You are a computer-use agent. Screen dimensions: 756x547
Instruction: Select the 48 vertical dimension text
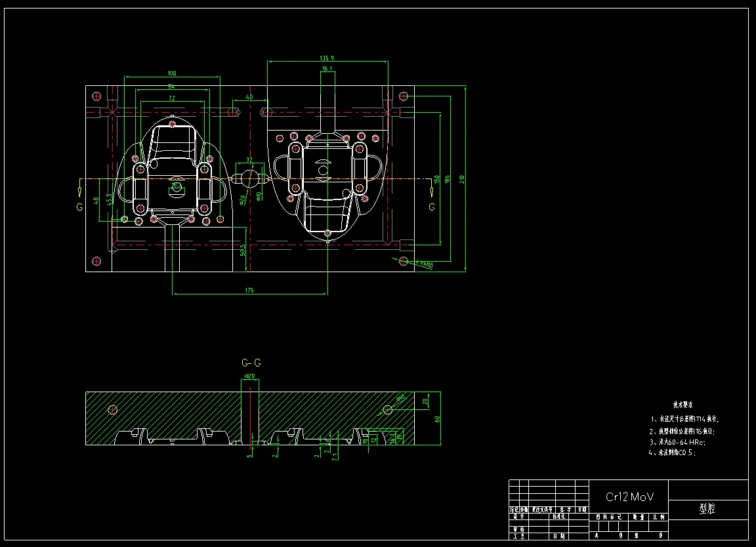tap(96, 201)
